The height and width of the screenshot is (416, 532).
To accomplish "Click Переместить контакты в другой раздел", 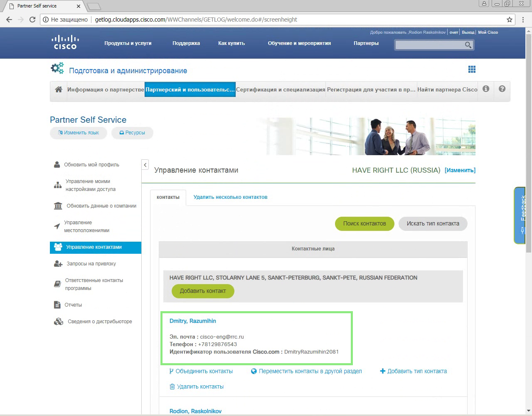I will pos(306,371).
